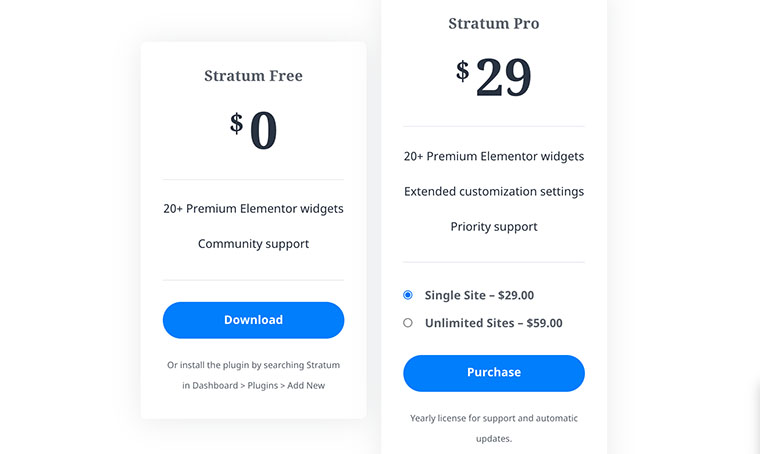Image resolution: width=760 pixels, height=454 pixels.
Task: Click the 'Single Site – $29.00' label
Action: coord(479,295)
